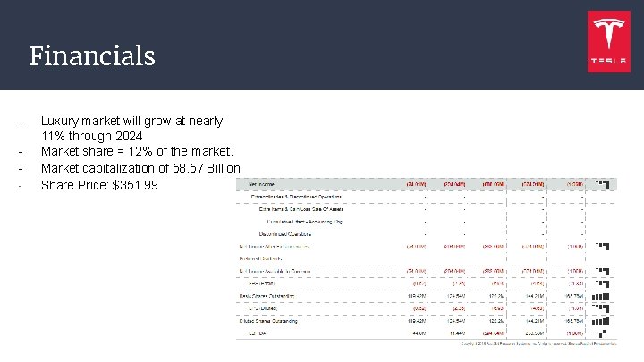Click sparkline in Net Income After Extraordinaries row

coord(602,247)
